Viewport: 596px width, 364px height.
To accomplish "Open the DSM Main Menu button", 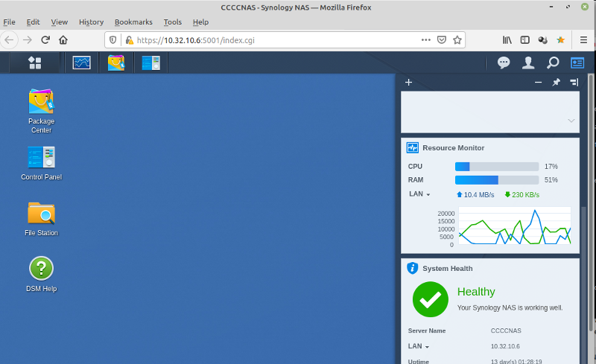I will click(34, 63).
